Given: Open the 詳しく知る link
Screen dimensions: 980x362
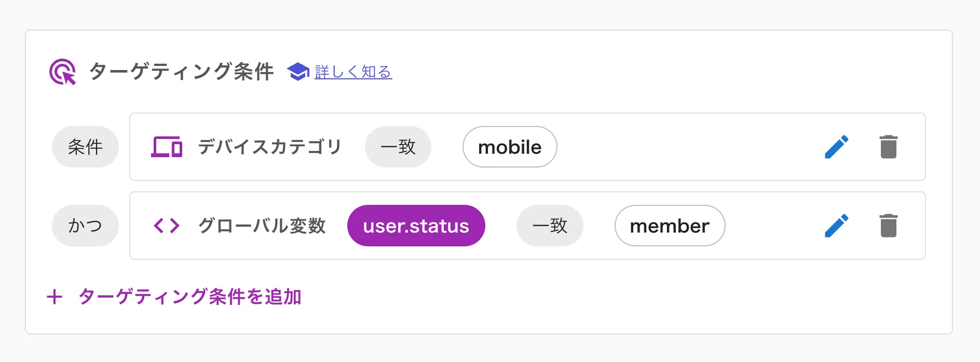Looking at the screenshot, I should (353, 72).
